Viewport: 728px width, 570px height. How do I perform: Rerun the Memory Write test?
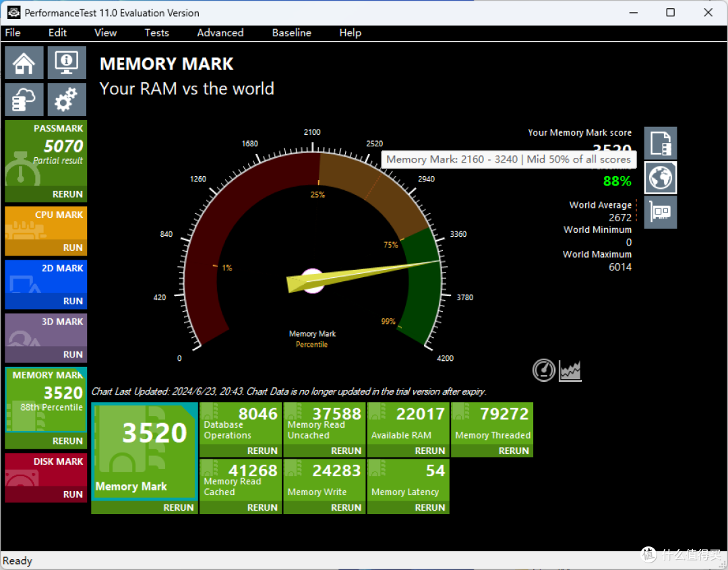[x=346, y=507]
